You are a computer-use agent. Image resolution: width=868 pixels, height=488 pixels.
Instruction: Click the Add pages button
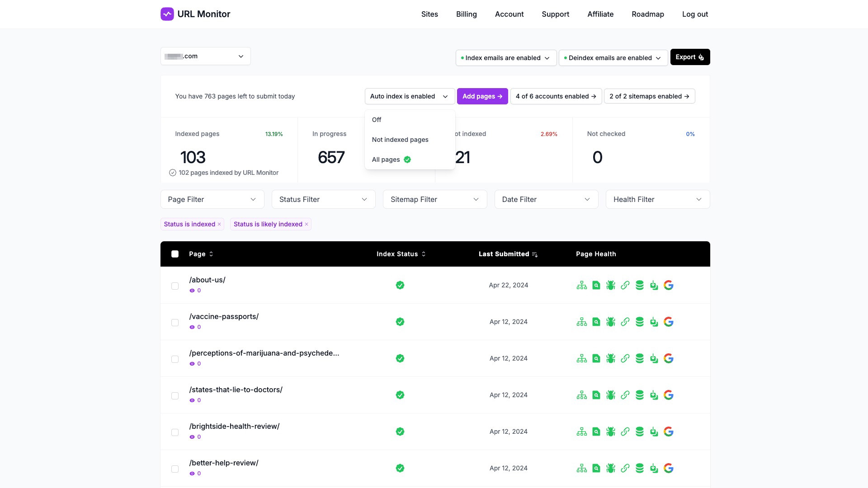(x=482, y=96)
